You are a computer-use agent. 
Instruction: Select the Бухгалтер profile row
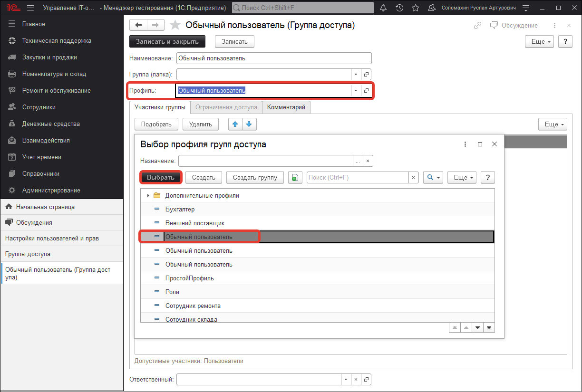pyautogui.click(x=180, y=209)
